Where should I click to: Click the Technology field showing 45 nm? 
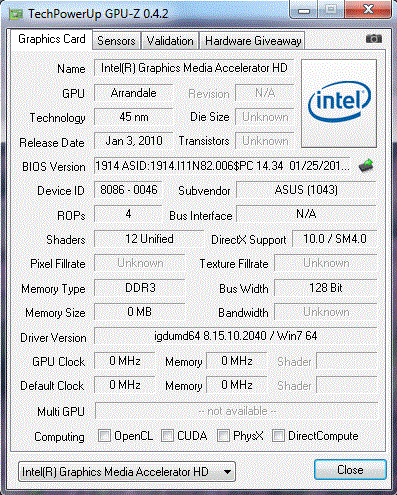134,117
